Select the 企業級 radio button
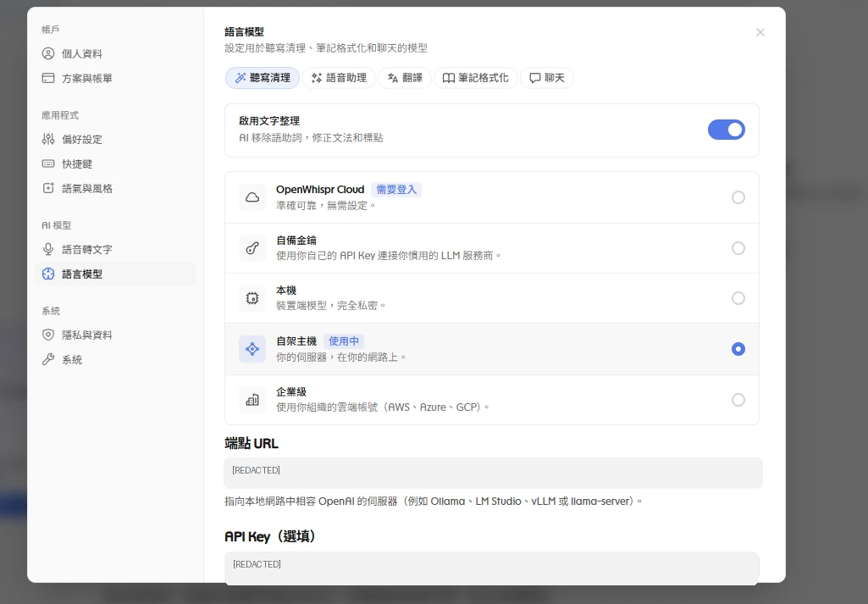Image resolution: width=868 pixels, height=604 pixels. [x=738, y=400]
